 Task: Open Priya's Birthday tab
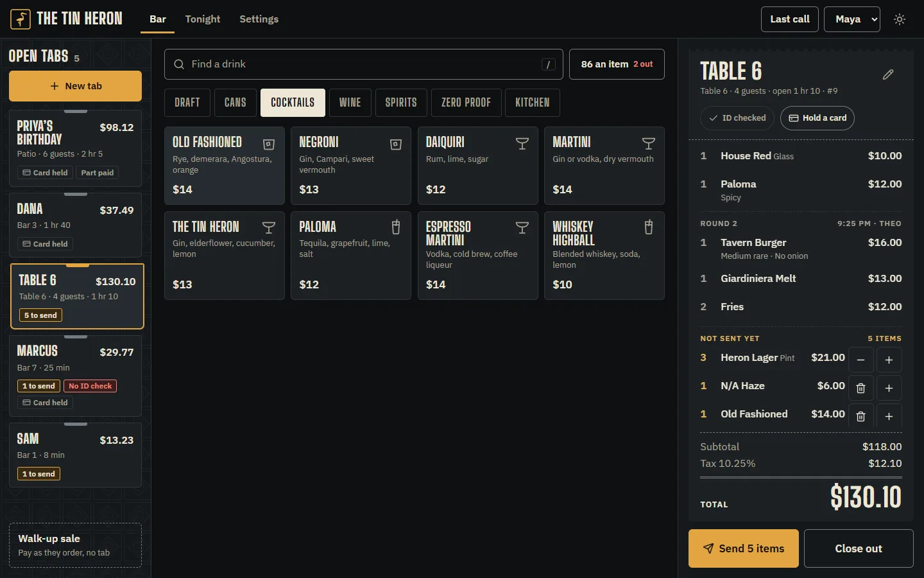click(76, 148)
